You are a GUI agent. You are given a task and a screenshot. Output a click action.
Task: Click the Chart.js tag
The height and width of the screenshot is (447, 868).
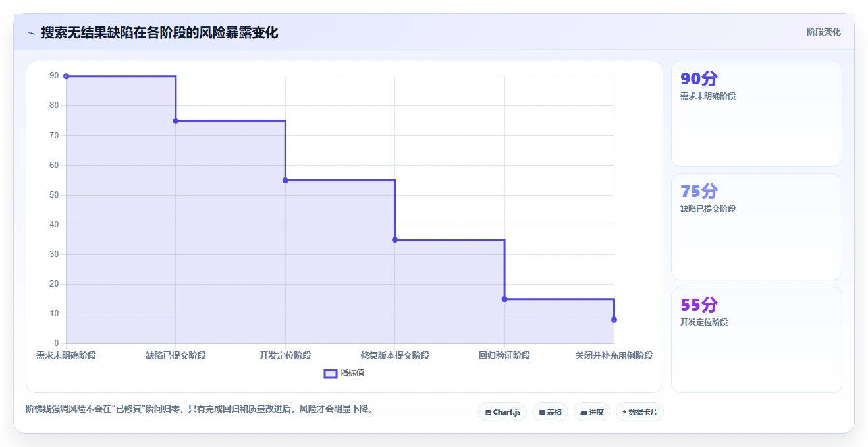pos(502,412)
